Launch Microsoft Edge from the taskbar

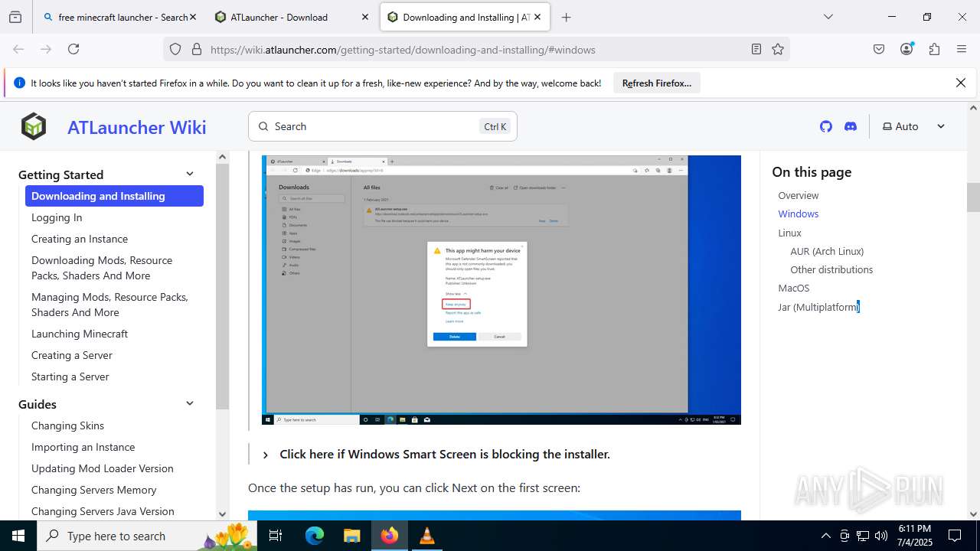click(315, 536)
